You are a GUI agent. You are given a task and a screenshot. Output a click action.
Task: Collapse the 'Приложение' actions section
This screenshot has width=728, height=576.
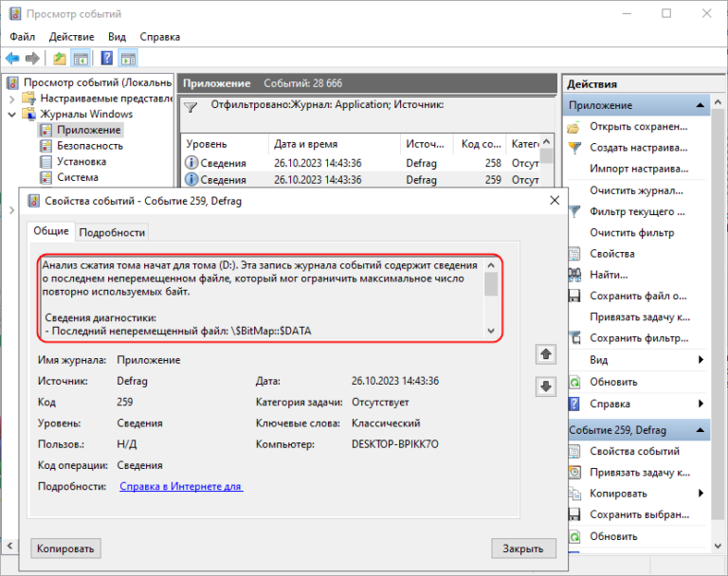[x=701, y=105]
